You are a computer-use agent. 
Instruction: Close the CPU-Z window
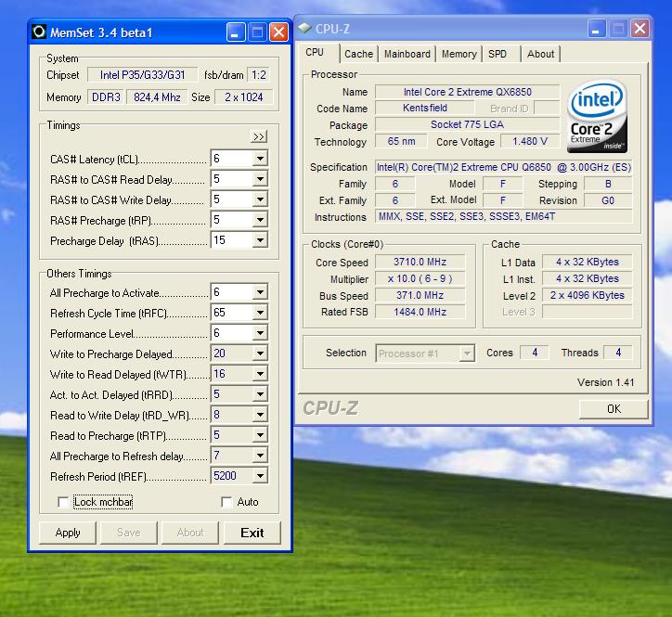(x=640, y=29)
